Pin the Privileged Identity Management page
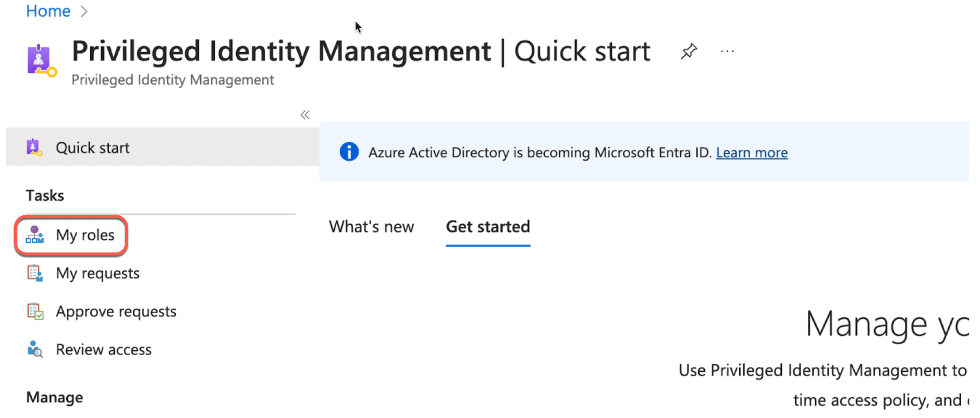Screen dimensions: 980x418 (689, 52)
